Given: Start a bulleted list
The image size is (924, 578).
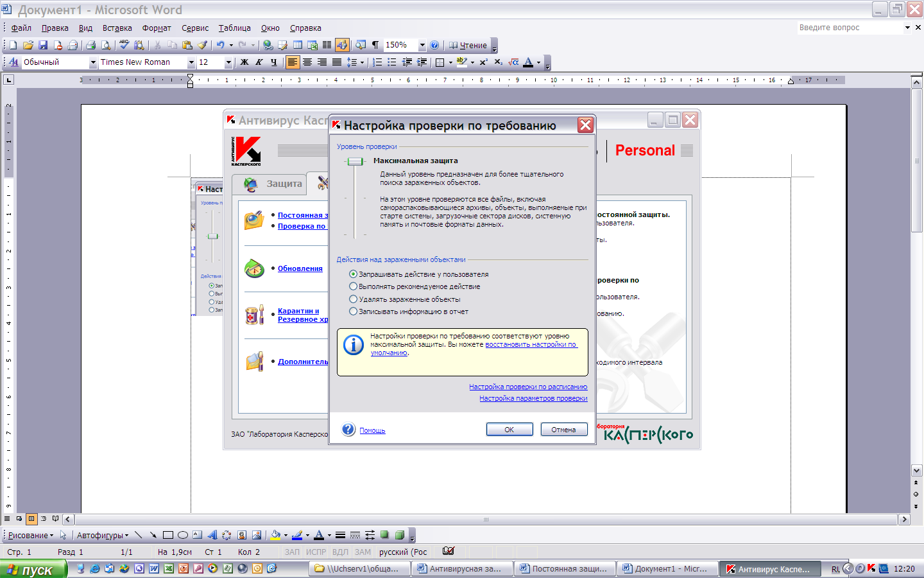Looking at the screenshot, I should [392, 62].
